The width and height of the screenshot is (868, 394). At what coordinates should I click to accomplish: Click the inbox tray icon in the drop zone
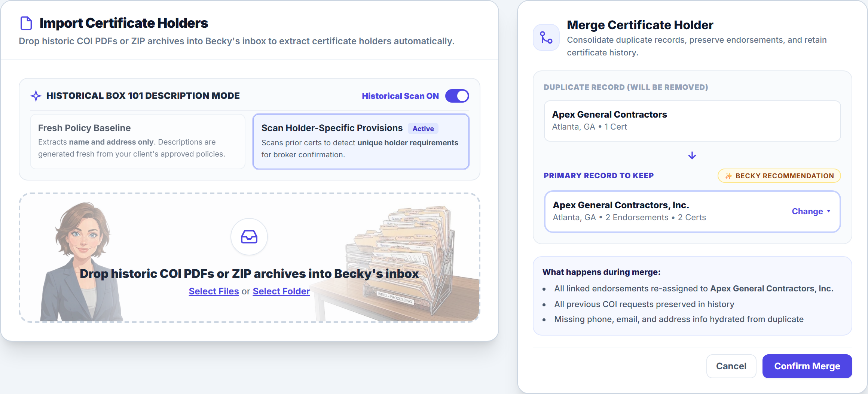[x=249, y=237]
